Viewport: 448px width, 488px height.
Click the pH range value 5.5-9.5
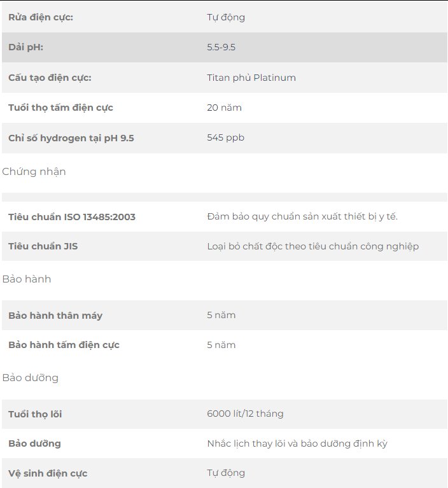click(x=221, y=47)
